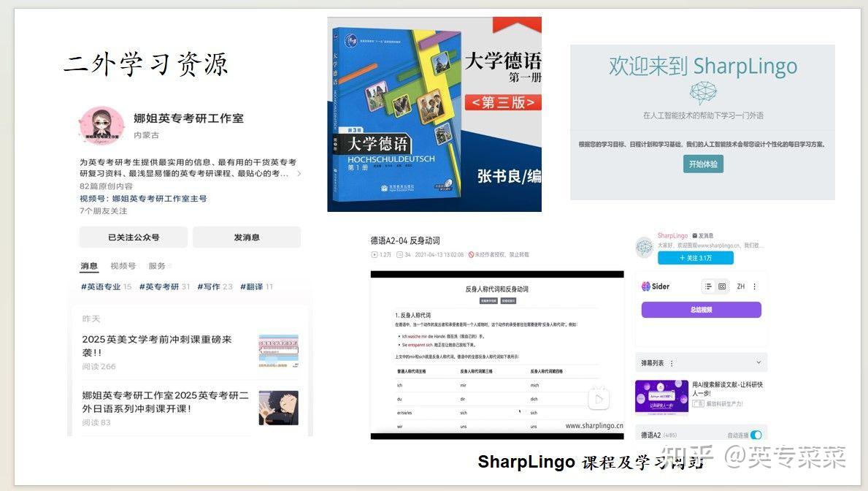Click the thumbnail of the 英美文学 article

[278, 351]
